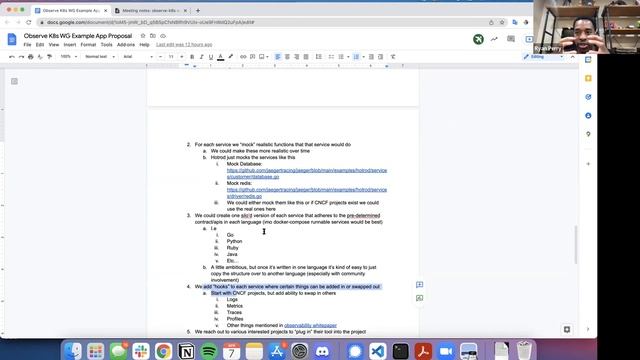Screen dimensions: 640x360
Task: Expand the insert image options arrow
Action: coord(267,57)
